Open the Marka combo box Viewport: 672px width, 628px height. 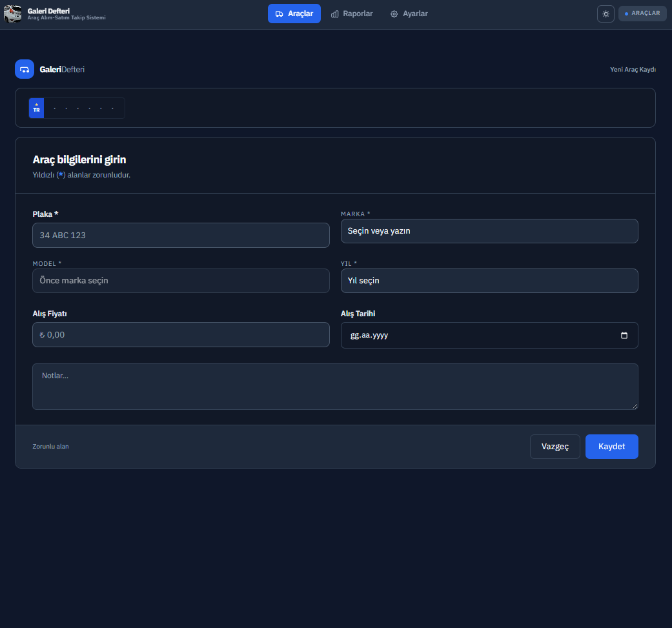(489, 231)
